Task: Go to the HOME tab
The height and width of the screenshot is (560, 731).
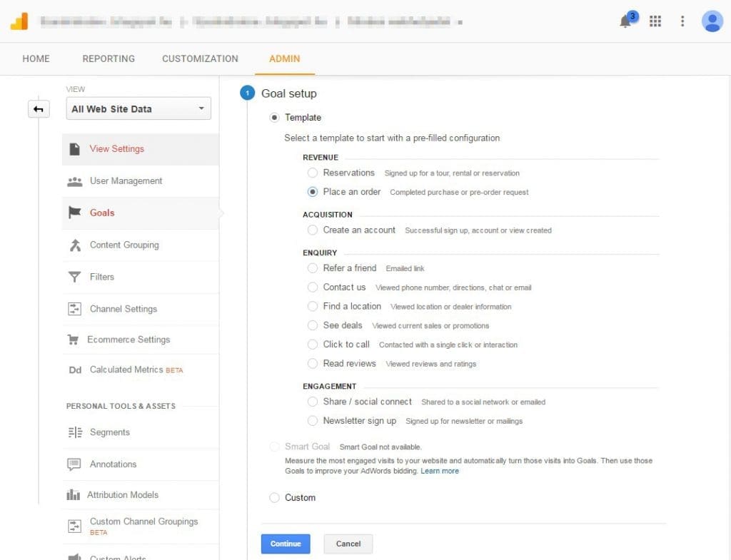Action: 36,58
